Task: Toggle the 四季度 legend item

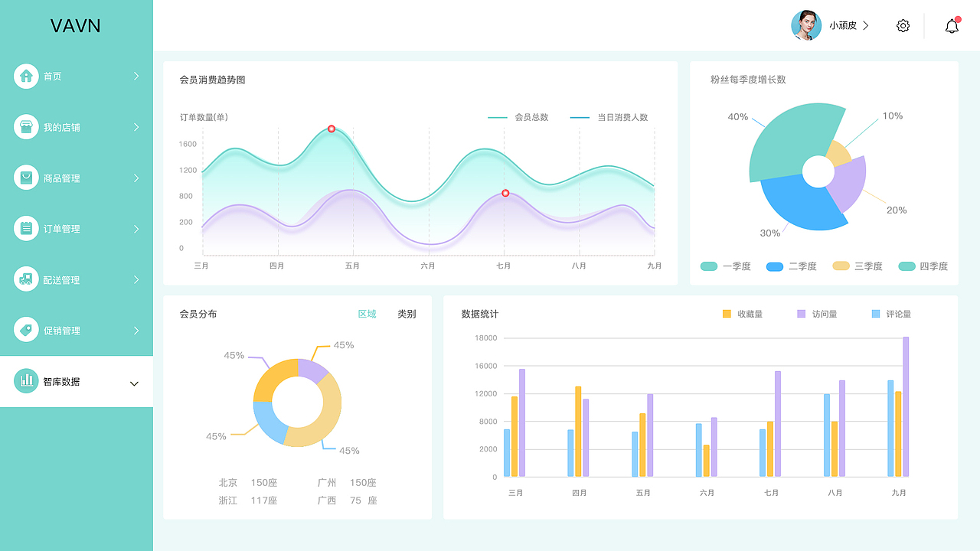Action: pyautogui.click(x=923, y=266)
